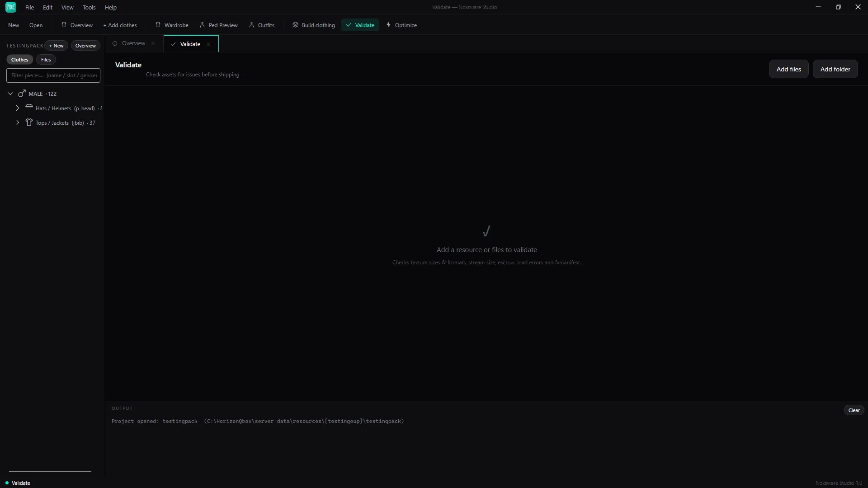Go to Overview in the toolbar
Image resolution: width=868 pixels, height=488 pixels.
point(77,25)
